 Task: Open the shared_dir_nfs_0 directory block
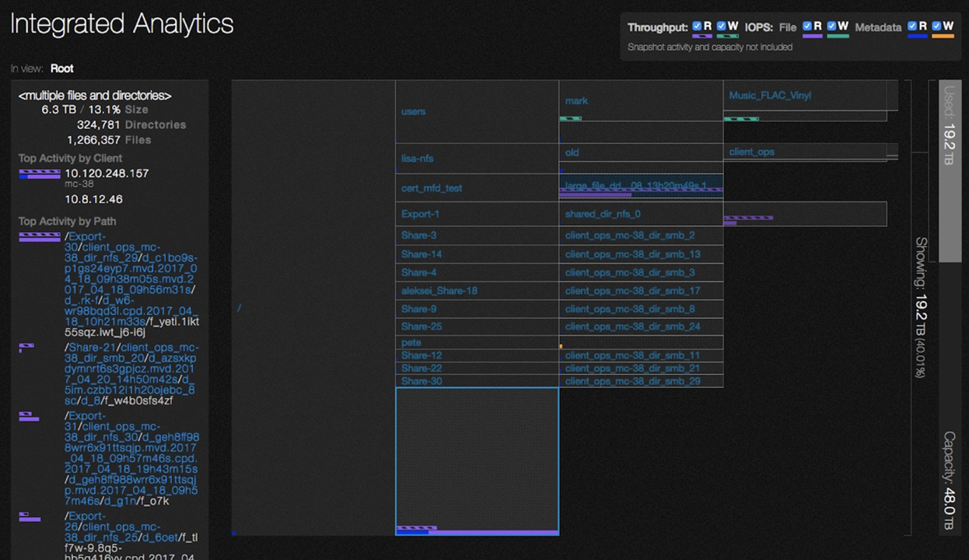[x=603, y=214]
